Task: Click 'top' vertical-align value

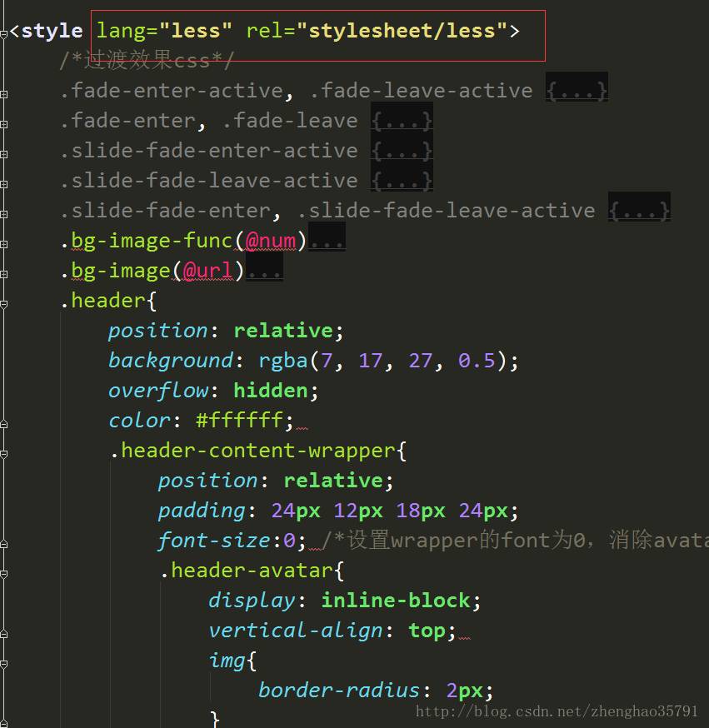Action: (x=427, y=631)
